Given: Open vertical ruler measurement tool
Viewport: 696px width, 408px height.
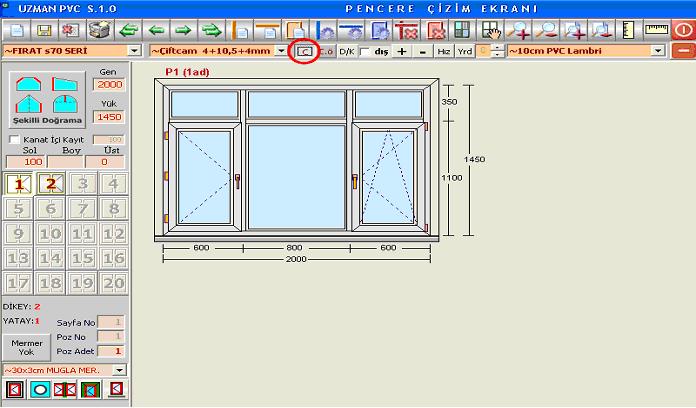Looking at the screenshot, I should pos(629,31).
